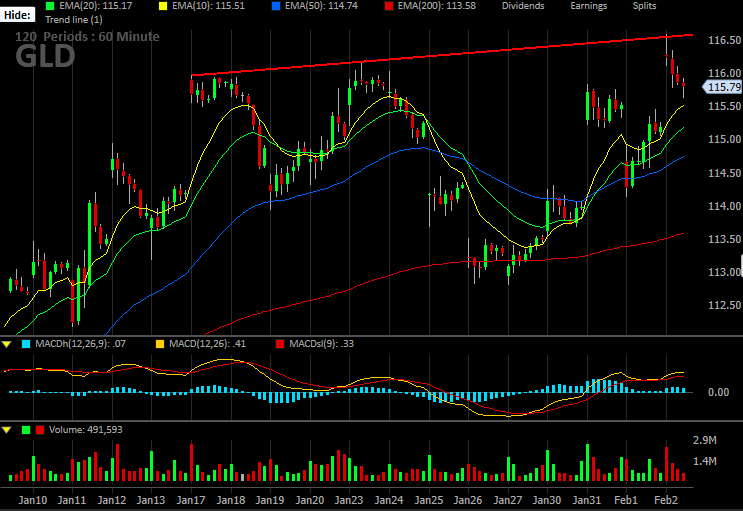Click the current price tag 115.79
743x511 pixels.
(x=722, y=87)
